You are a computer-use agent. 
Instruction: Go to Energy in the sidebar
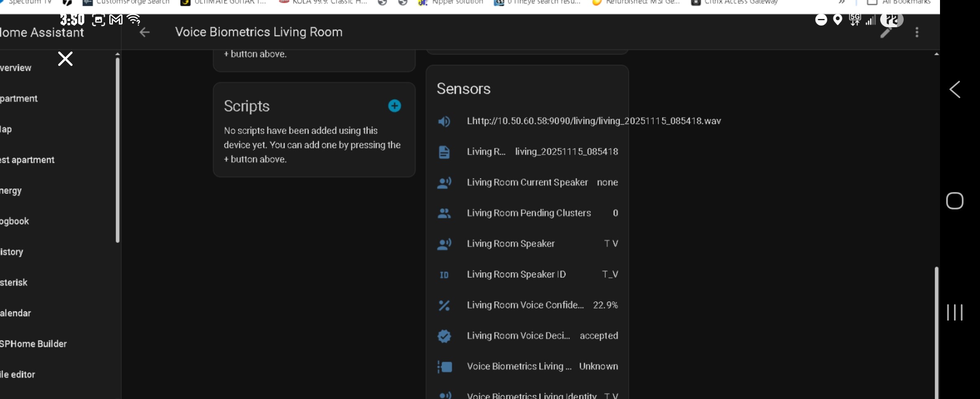11,191
